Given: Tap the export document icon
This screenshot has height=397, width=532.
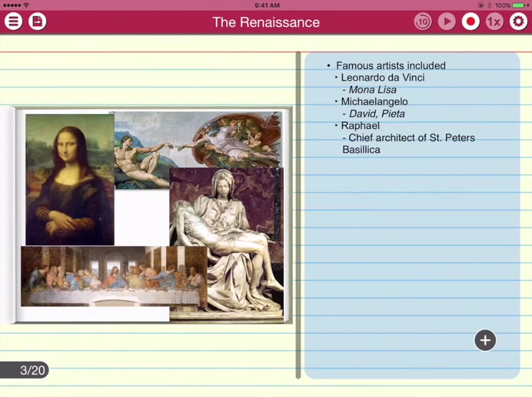Looking at the screenshot, I should click(37, 21).
